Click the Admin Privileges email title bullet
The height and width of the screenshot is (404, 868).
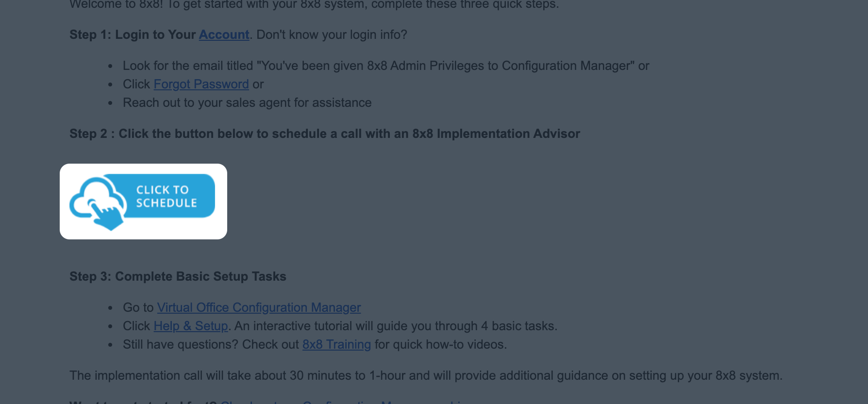coord(386,66)
